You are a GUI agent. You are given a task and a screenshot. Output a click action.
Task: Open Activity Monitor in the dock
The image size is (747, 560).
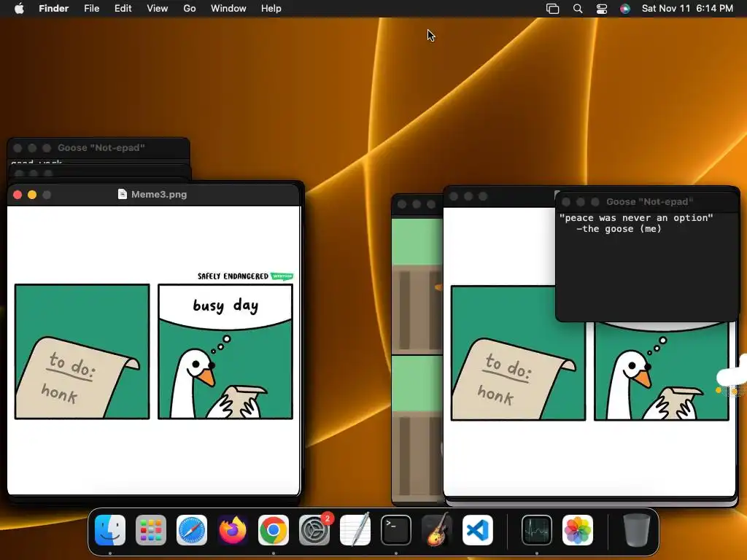537,530
